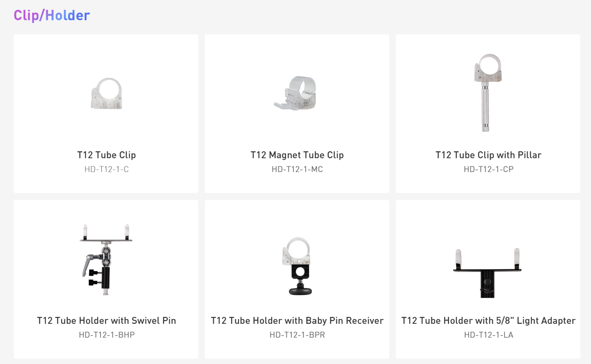This screenshot has height=364, width=591.
Task: Click the T12 Tube Clip product image
Action: click(107, 94)
